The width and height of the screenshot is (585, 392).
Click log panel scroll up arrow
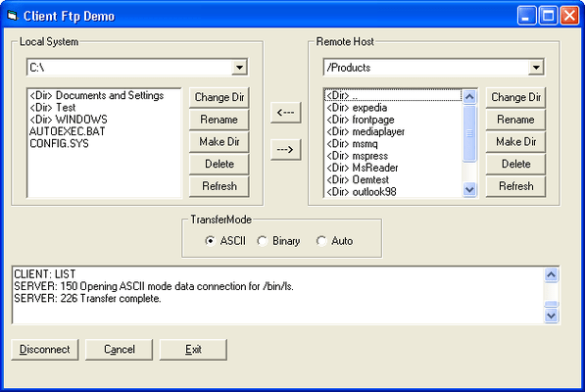click(x=551, y=274)
